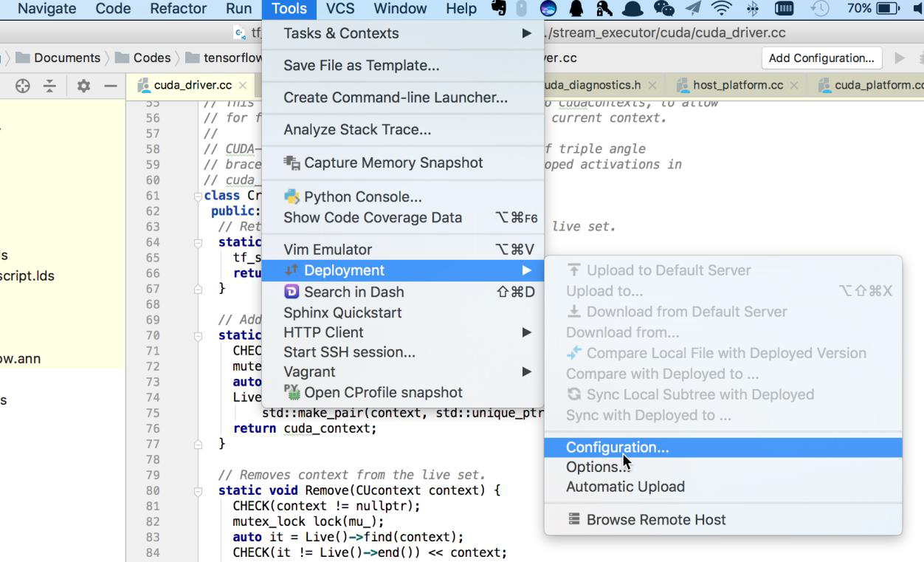Image resolution: width=924 pixels, height=562 pixels.
Task: Click the Add Configuration... button
Action: pyautogui.click(x=821, y=58)
